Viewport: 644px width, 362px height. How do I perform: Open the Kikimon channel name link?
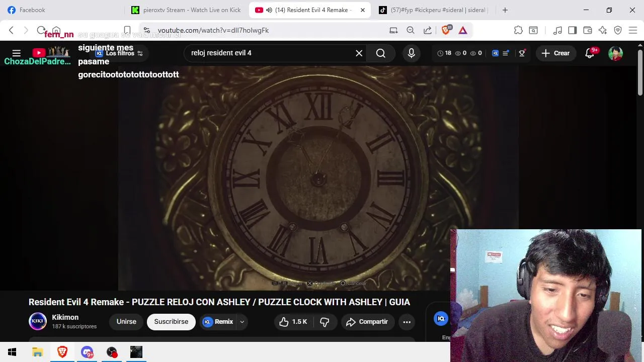(65, 317)
